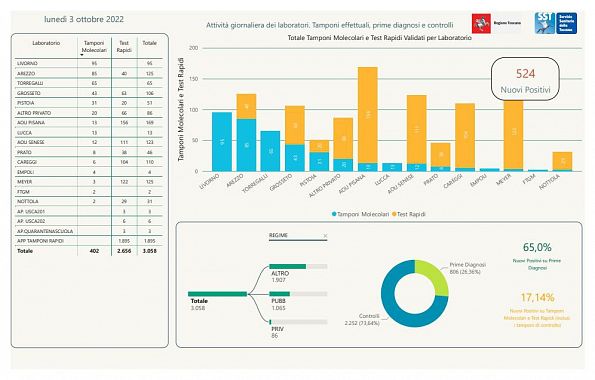Expand the PRIV branch node
This screenshot has width=595, height=380.
298,322
